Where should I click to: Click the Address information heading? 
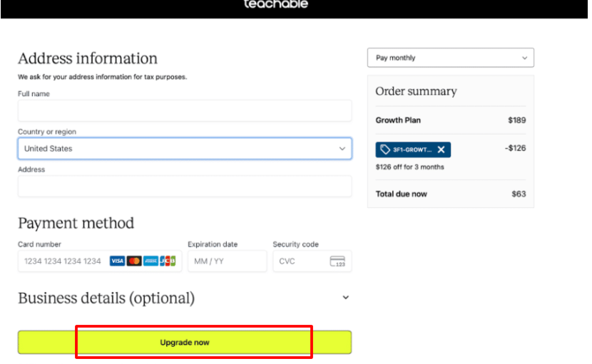(x=88, y=58)
